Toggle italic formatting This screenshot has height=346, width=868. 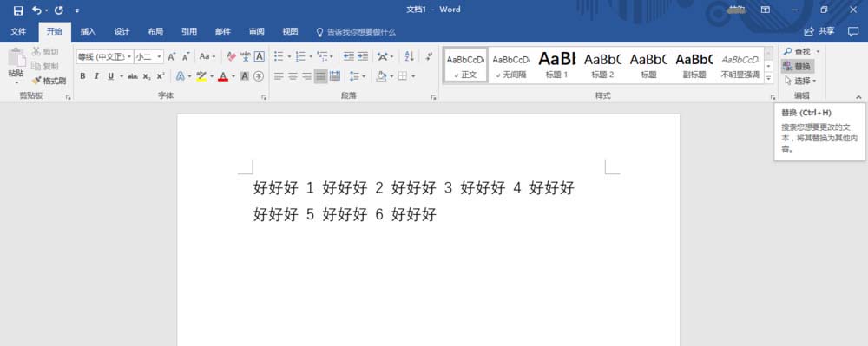tap(96, 76)
